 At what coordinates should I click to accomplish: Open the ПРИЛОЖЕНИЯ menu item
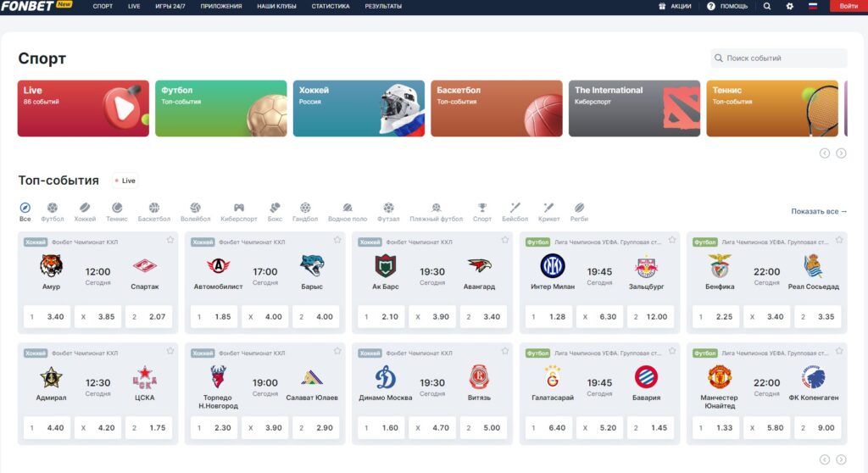[x=221, y=6]
